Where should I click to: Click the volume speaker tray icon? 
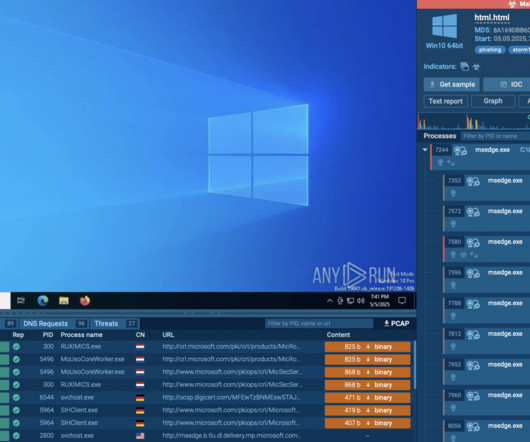tap(361, 301)
